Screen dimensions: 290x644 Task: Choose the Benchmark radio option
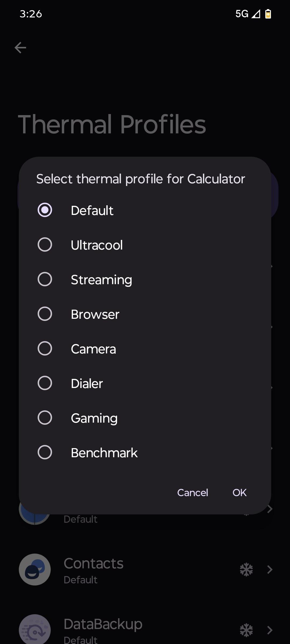[45, 452]
